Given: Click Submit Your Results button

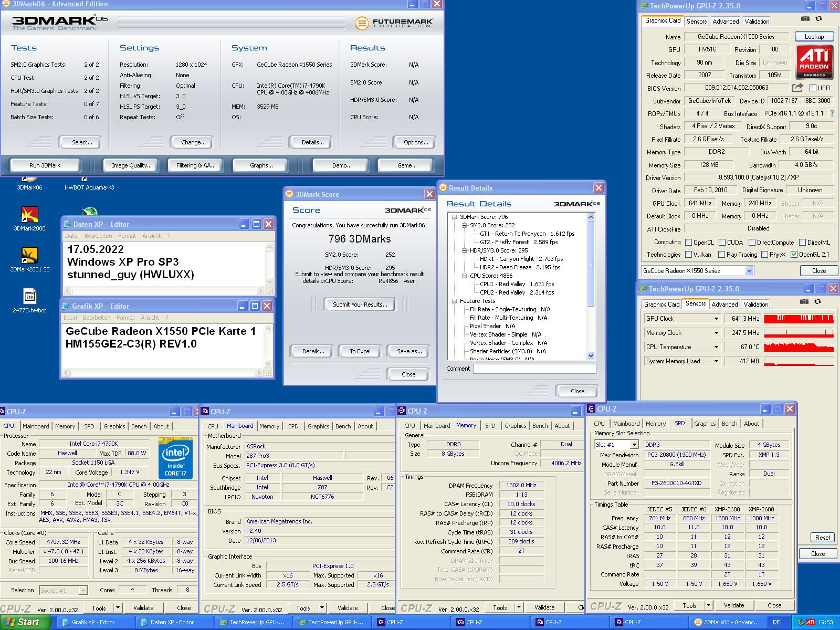Looking at the screenshot, I should [360, 304].
